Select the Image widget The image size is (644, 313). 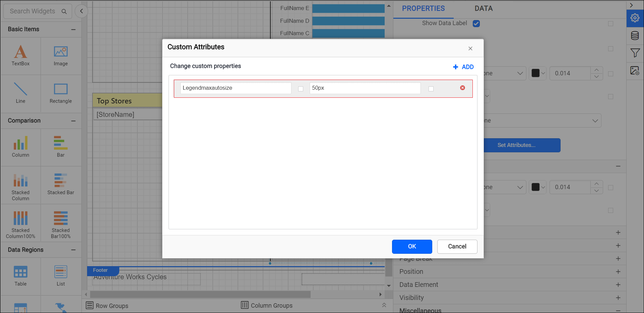pos(61,56)
